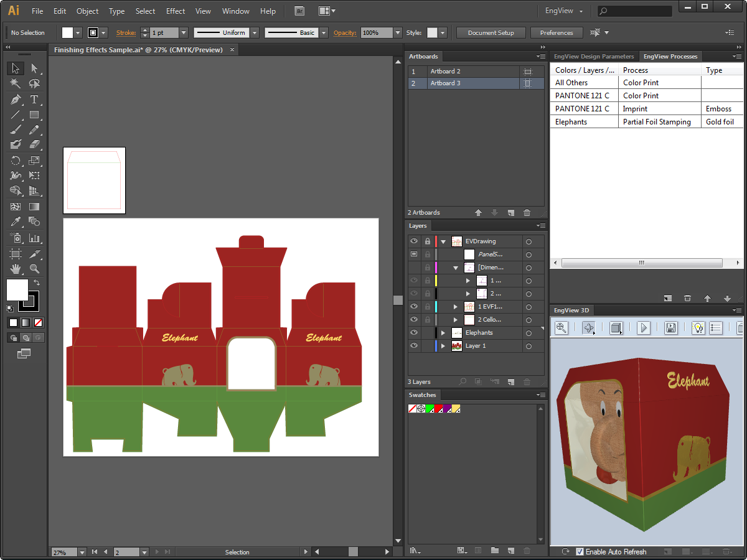747x560 pixels.
Task: Open Adobe Bridge via the Br toolbar icon
Action: (x=299, y=11)
